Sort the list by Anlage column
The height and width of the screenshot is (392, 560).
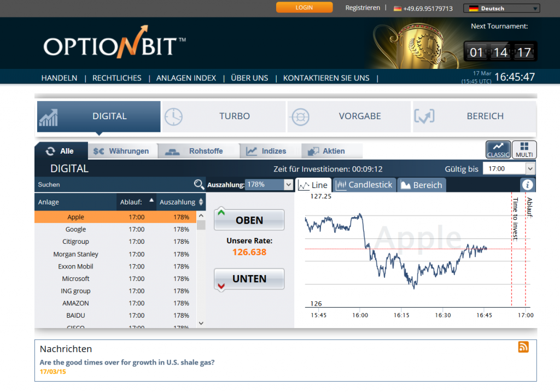[75, 202]
